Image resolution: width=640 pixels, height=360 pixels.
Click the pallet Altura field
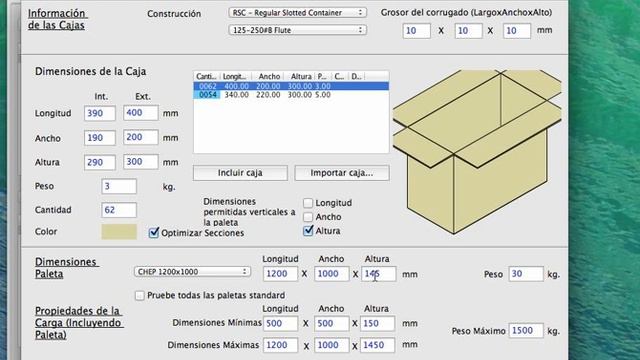[378, 274]
